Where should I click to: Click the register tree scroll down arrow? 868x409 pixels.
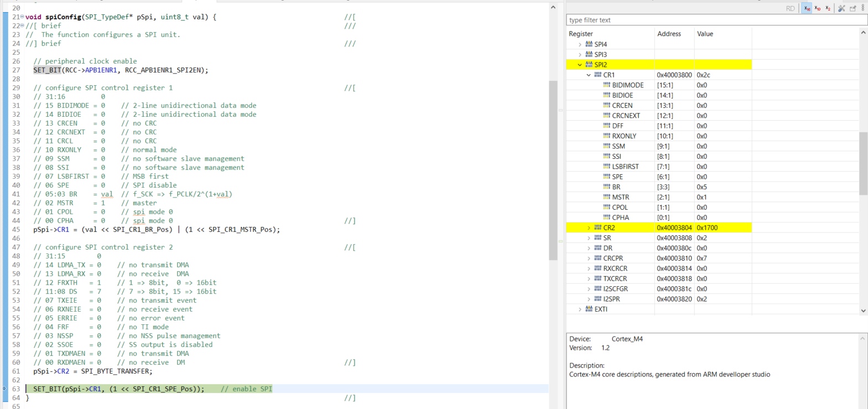pos(863,310)
